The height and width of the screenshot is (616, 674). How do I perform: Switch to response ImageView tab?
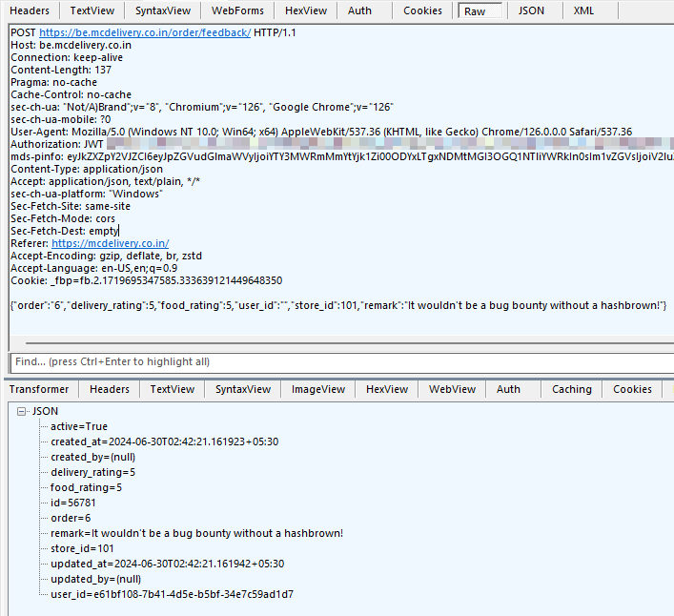coord(318,389)
